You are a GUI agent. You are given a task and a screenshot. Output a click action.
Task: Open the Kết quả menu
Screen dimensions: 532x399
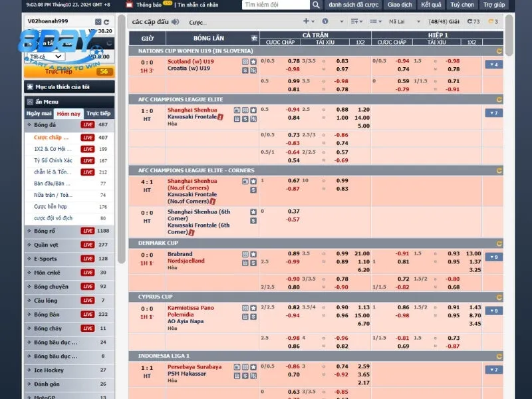click(431, 5)
